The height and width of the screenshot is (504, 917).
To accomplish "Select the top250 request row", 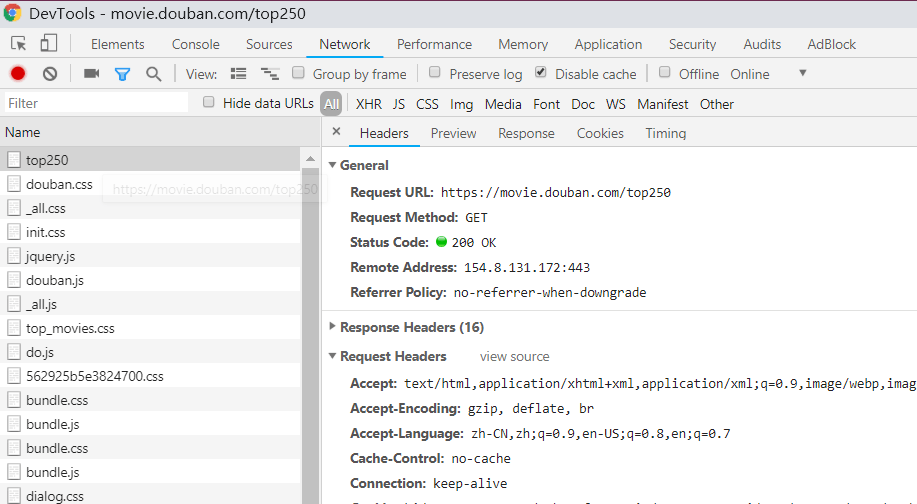I will pos(151,160).
